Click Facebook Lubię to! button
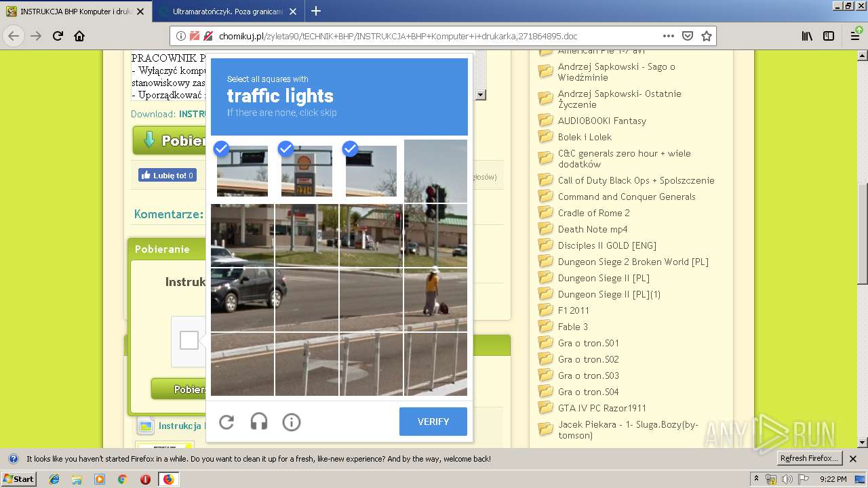This screenshot has width=868, height=488. tap(167, 175)
